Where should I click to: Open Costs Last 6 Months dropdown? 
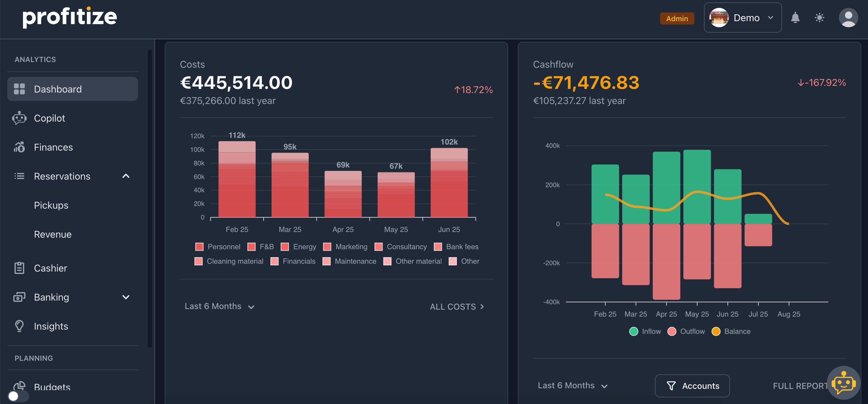pyautogui.click(x=219, y=306)
